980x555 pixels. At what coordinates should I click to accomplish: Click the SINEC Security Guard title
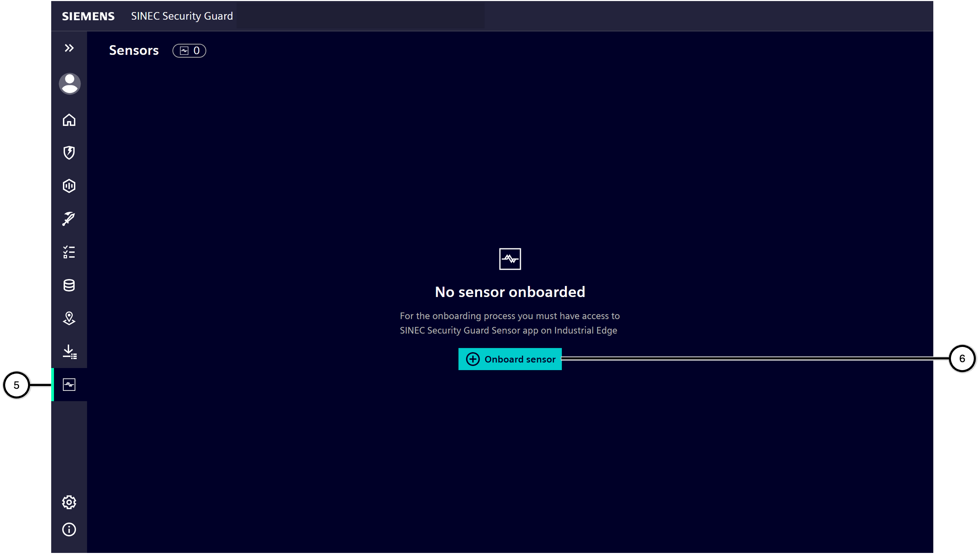pos(182,16)
